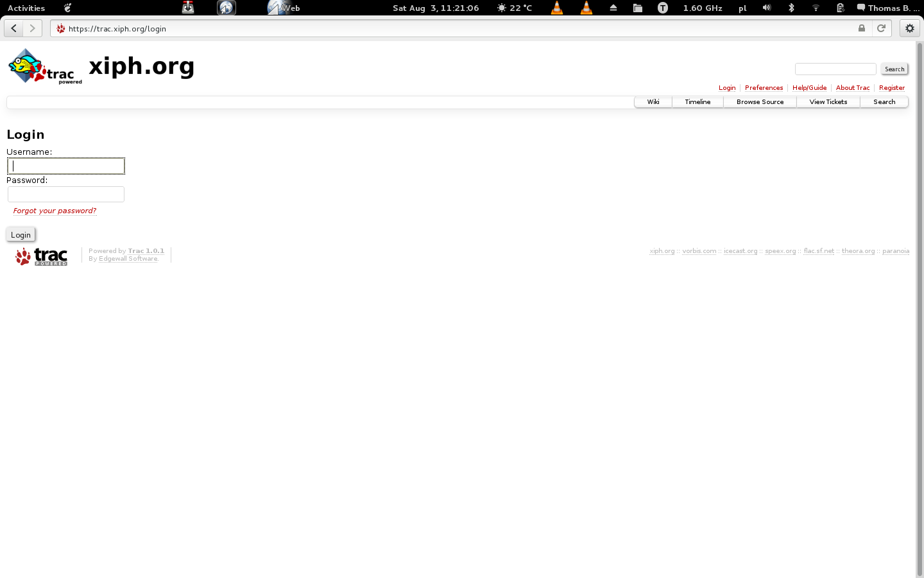Open the Timeline navigation tab
Image resolution: width=924 pixels, height=578 pixels.
[697, 102]
